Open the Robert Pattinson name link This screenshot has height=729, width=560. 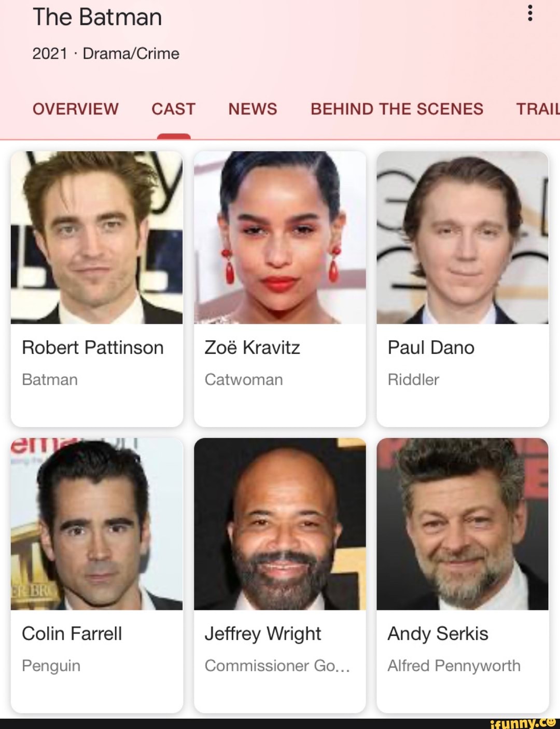click(93, 348)
